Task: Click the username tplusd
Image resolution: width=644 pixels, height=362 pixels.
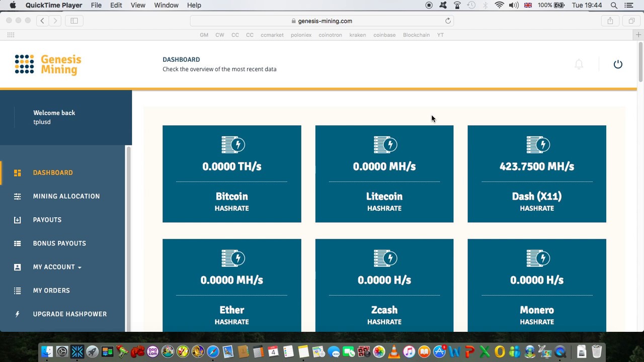Action: [x=42, y=122]
